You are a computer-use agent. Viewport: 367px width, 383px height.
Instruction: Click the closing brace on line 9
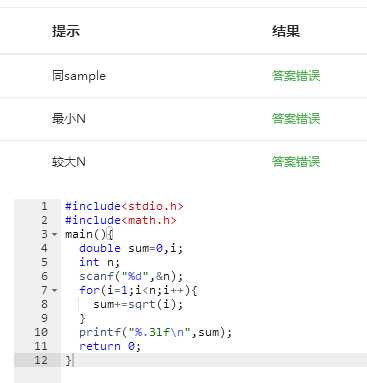coord(83,319)
